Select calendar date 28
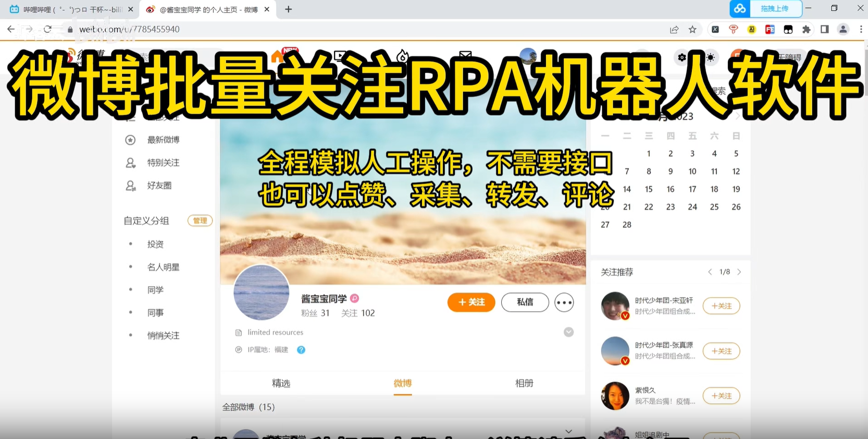This screenshot has width=868, height=439. tap(627, 225)
